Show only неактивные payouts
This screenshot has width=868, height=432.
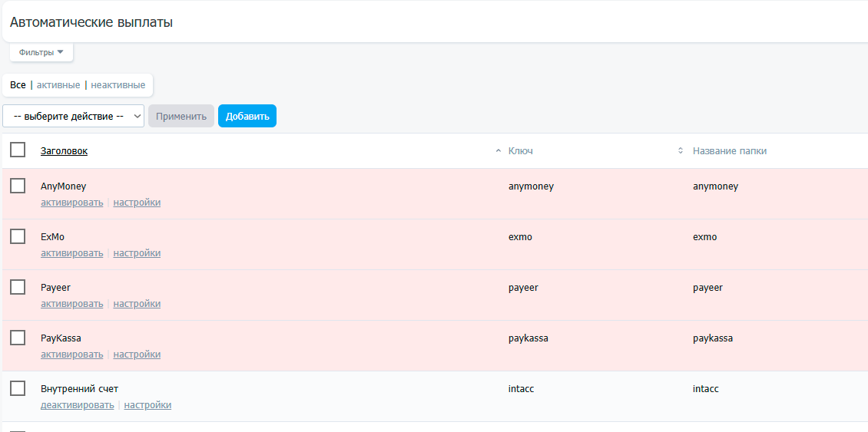[118, 85]
